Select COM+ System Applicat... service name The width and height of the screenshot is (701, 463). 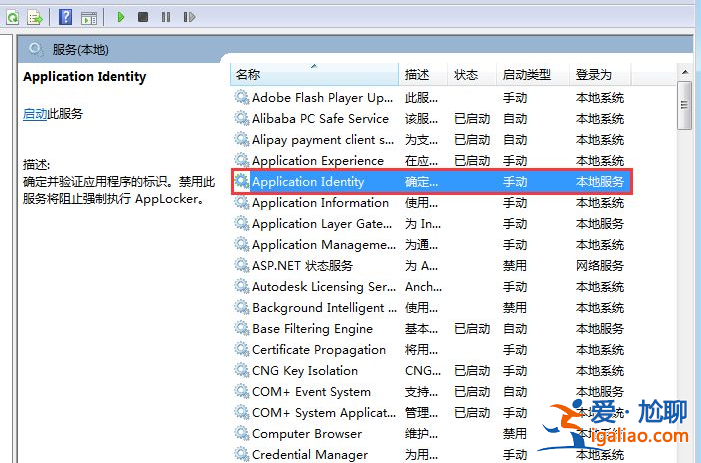point(324,412)
